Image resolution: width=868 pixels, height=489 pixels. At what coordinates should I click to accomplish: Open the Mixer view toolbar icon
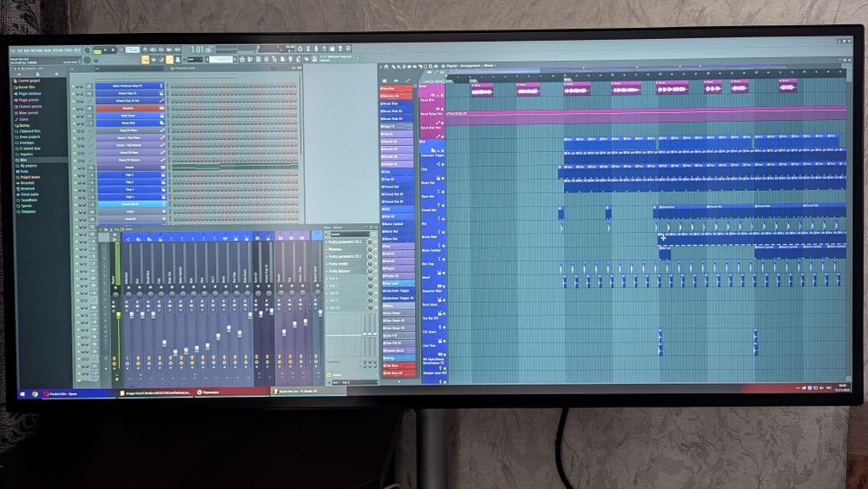266,59
